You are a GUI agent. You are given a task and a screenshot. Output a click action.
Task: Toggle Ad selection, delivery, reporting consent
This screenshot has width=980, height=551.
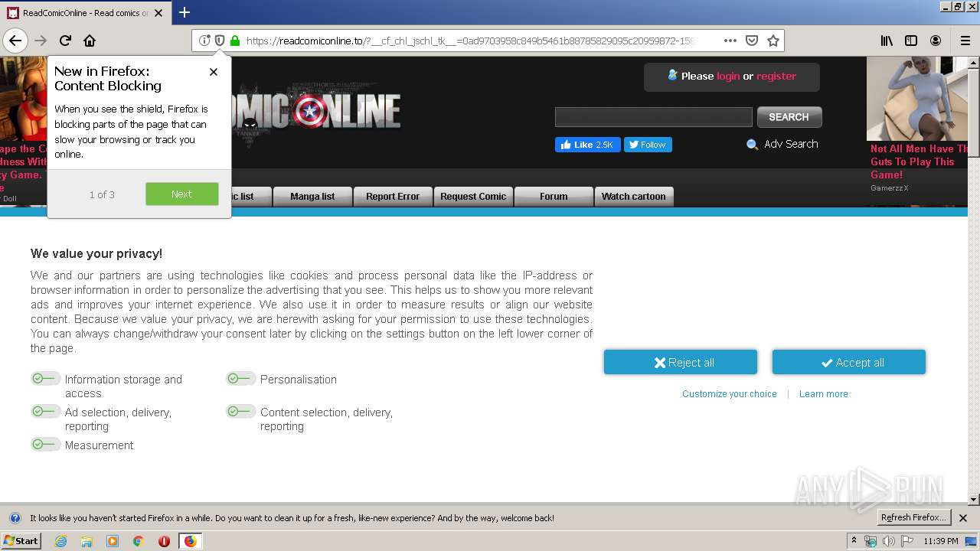pyautogui.click(x=45, y=412)
